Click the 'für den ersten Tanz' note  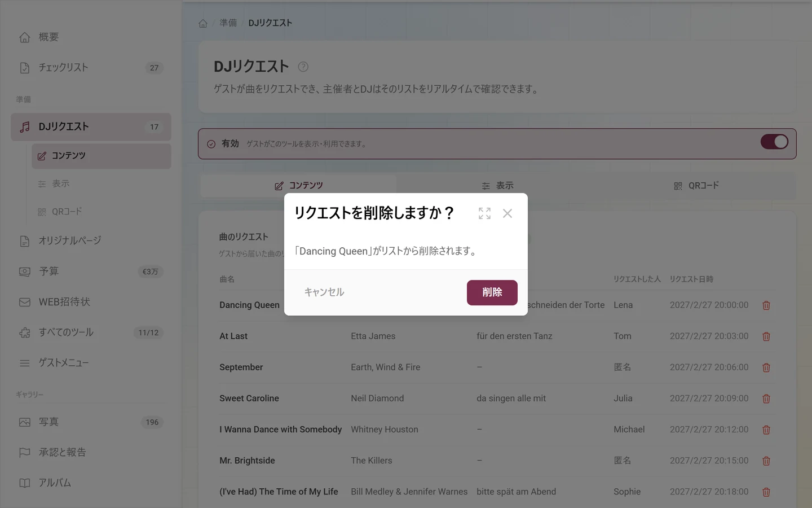click(x=514, y=336)
